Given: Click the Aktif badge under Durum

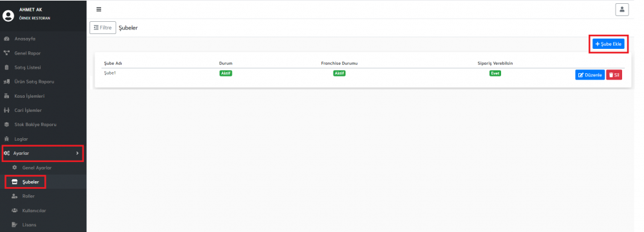Looking at the screenshot, I should point(225,73).
